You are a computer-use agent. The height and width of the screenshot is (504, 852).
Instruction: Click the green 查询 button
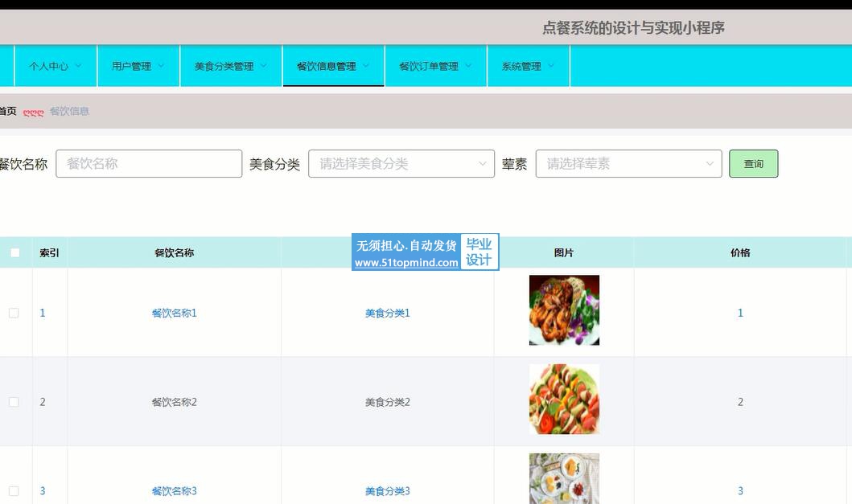tap(754, 163)
